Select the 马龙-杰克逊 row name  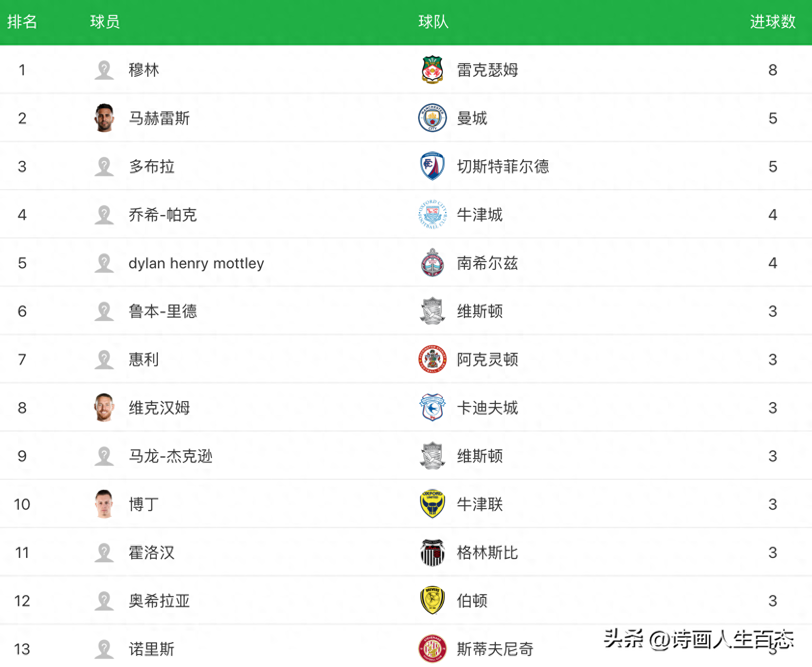[x=170, y=456]
